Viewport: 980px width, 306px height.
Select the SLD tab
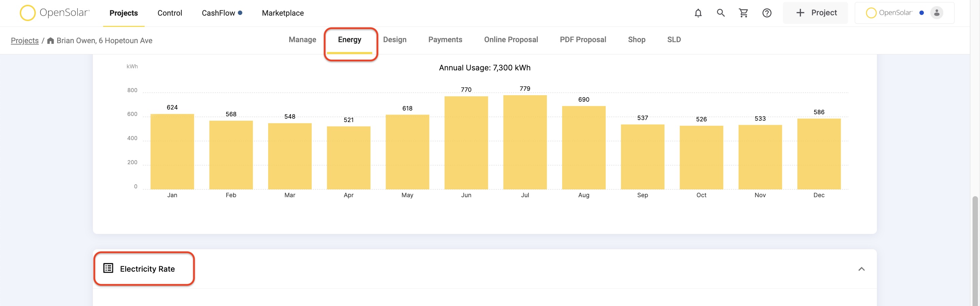674,39
